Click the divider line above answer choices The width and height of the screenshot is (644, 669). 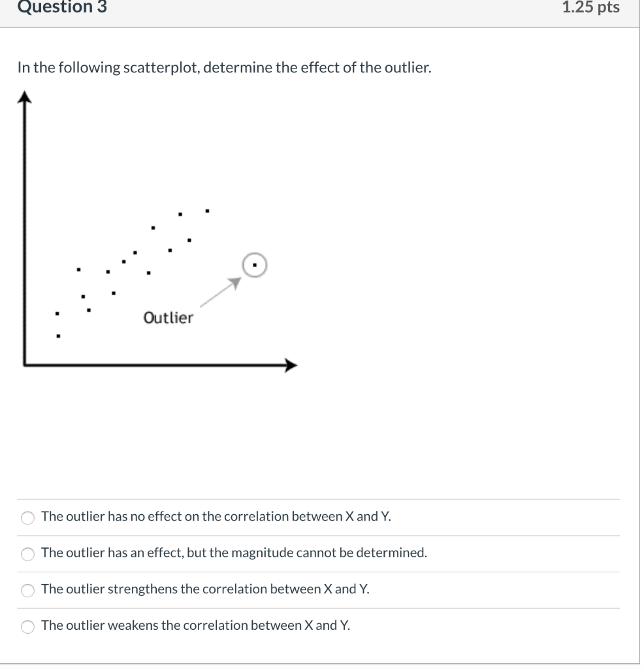pos(320,499)
